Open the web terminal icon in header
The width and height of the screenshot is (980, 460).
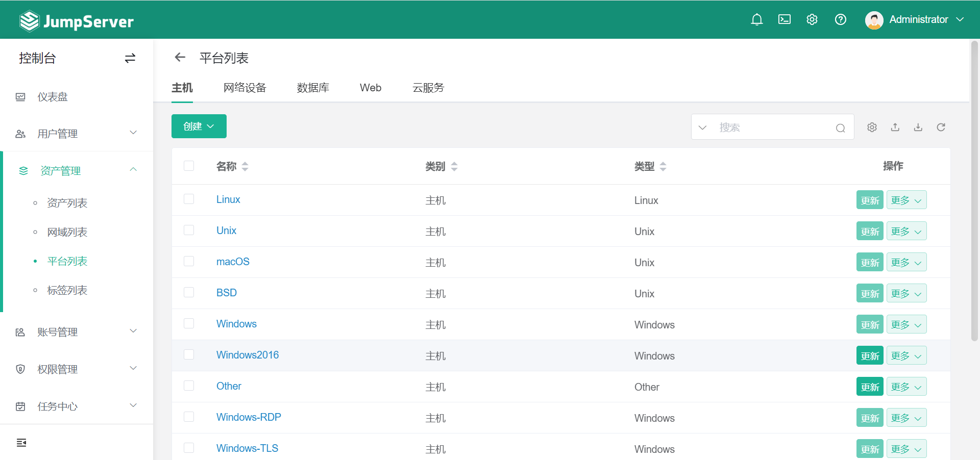(x=784, y=19)
